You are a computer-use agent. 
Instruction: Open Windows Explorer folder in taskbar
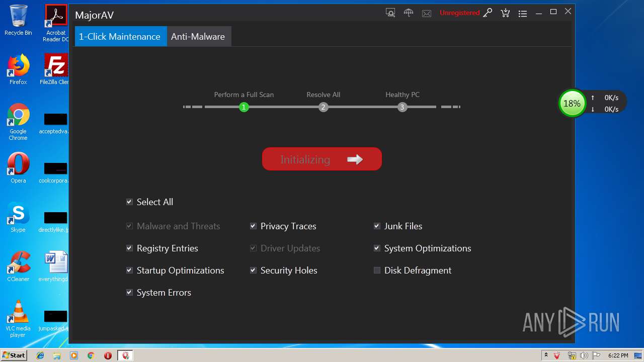tap(57, 355)
